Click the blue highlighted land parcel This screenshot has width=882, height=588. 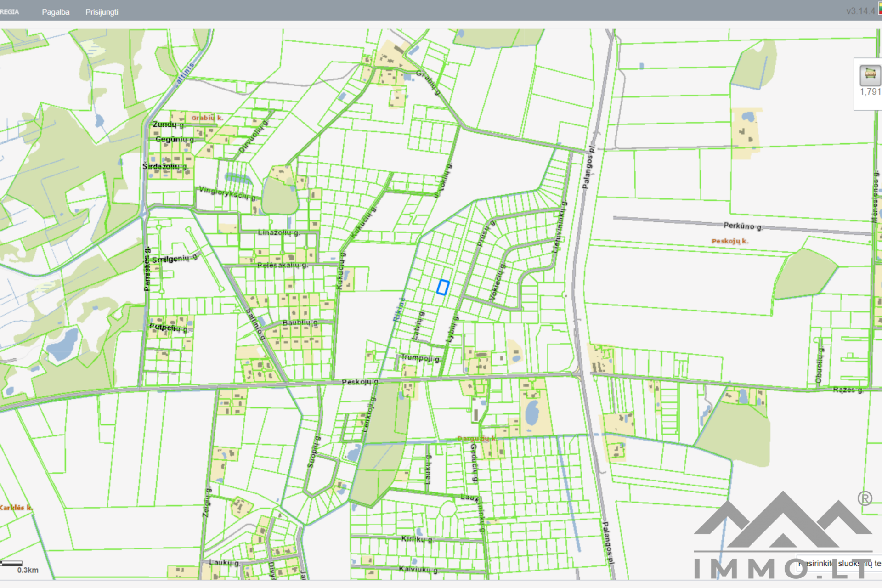point(443,287)
